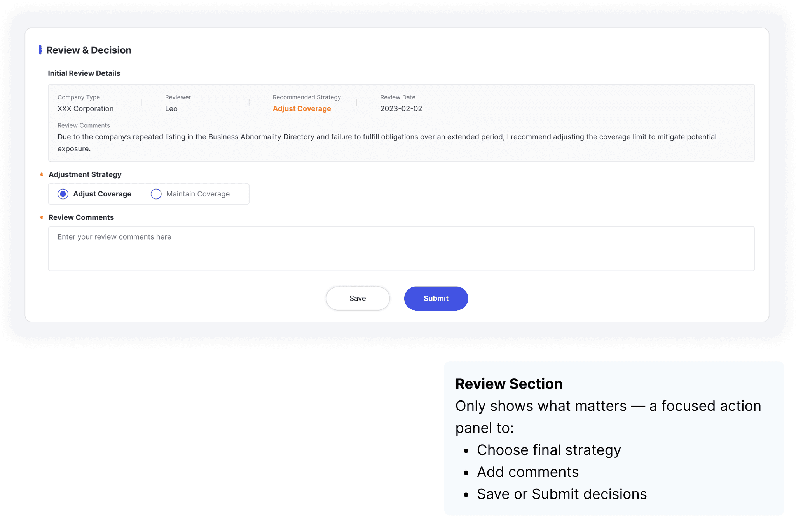Click the orange Adjust Coverage recommended strategy

[302, 109]
